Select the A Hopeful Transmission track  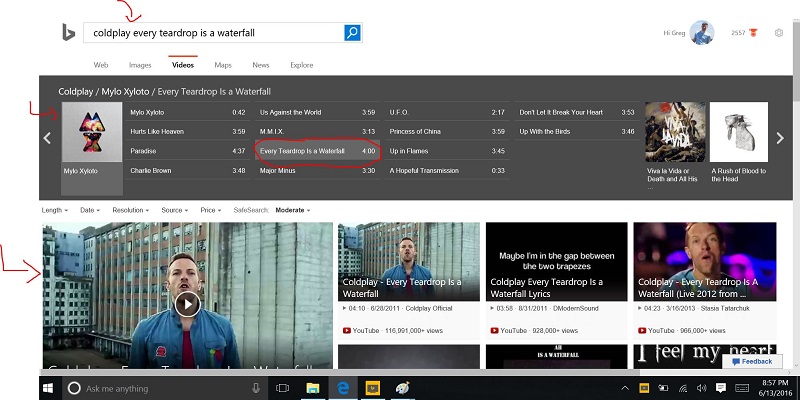tap(447, 170)
